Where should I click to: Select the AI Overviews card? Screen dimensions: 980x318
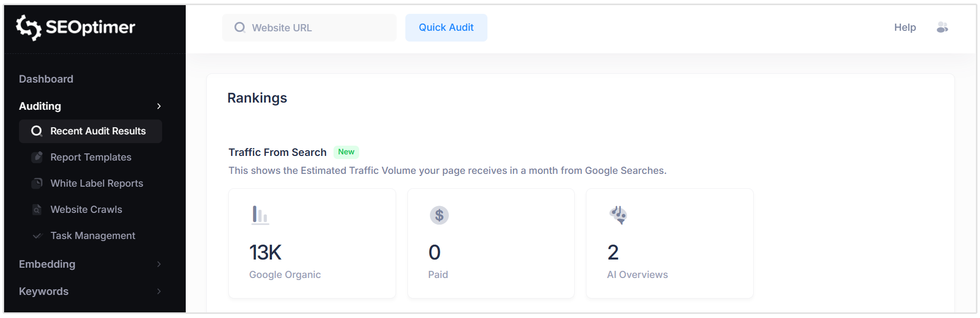670,243
